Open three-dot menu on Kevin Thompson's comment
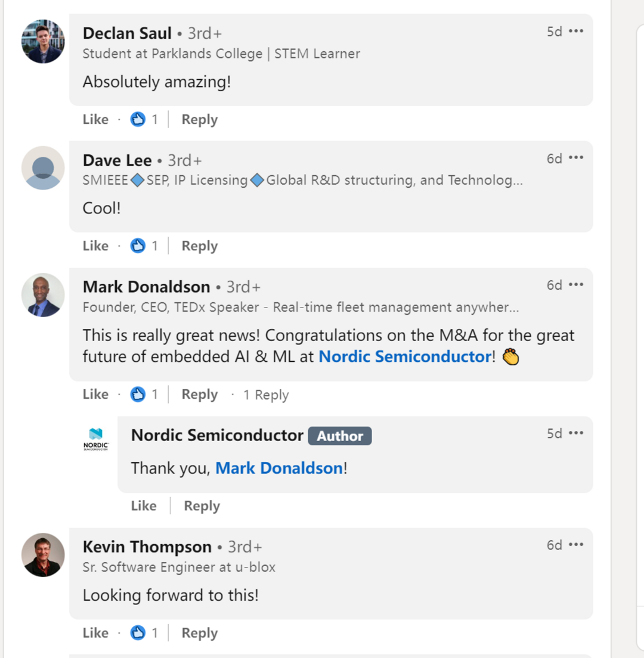 (576, 545)
